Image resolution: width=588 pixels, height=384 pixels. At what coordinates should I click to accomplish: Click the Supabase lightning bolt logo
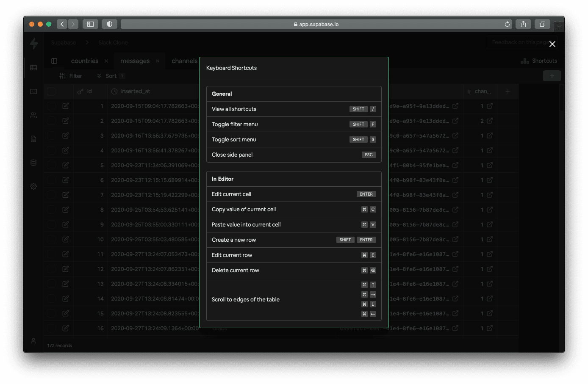[34, 43]
